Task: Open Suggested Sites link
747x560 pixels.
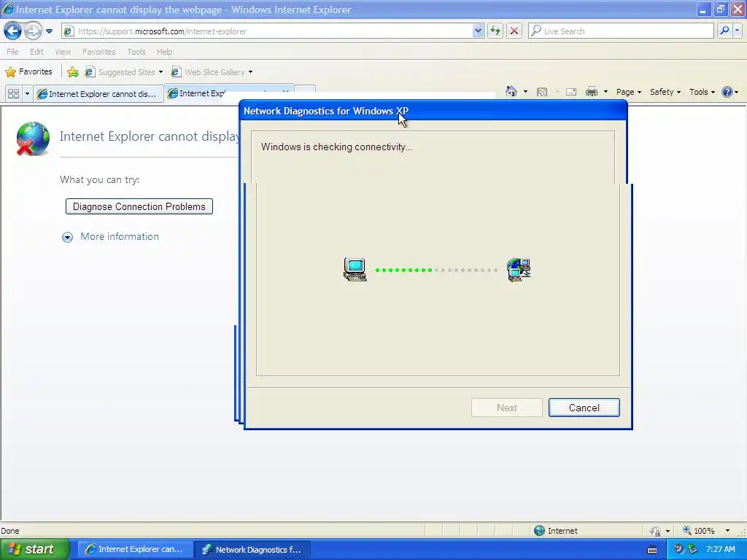Action: tap(123, 72)
